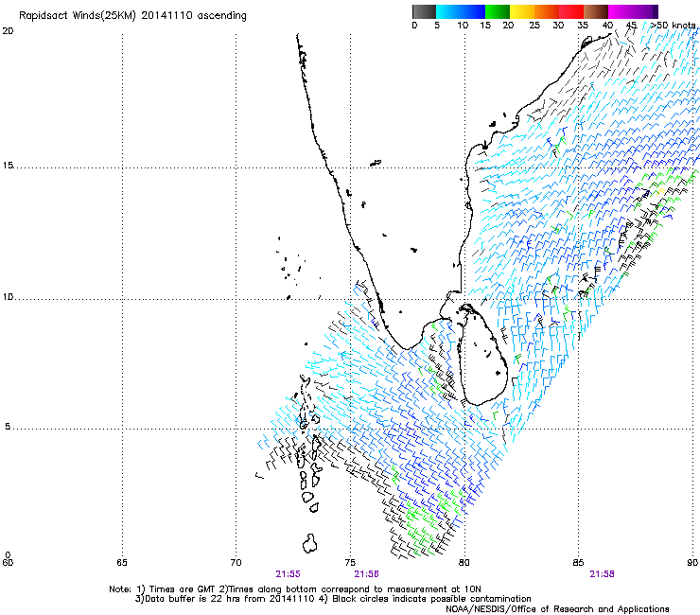Click the 20 latitude axis label
The image size is (700, 615).
pyautogui.click(x=8, y=31)
